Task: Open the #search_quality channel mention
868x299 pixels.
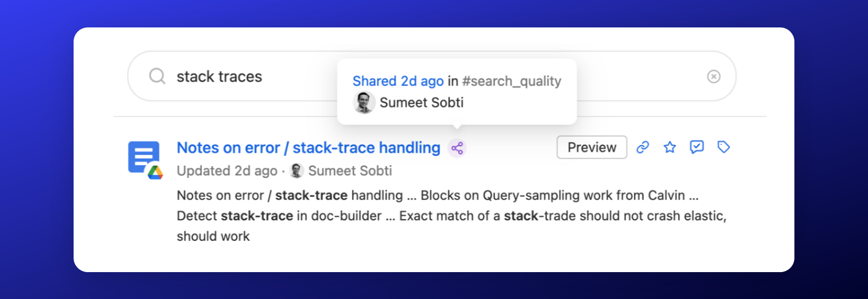Action: point(511,81)
